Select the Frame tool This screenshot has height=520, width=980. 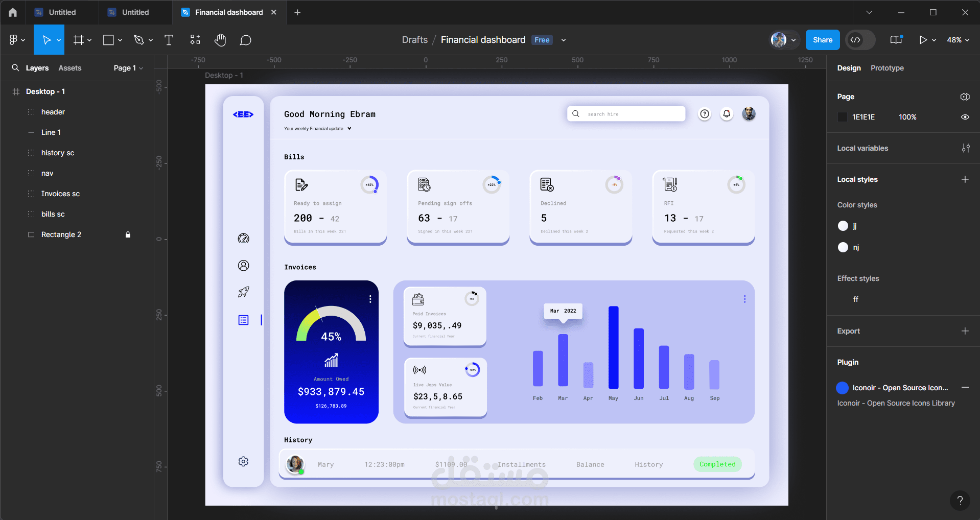point(78,40)
